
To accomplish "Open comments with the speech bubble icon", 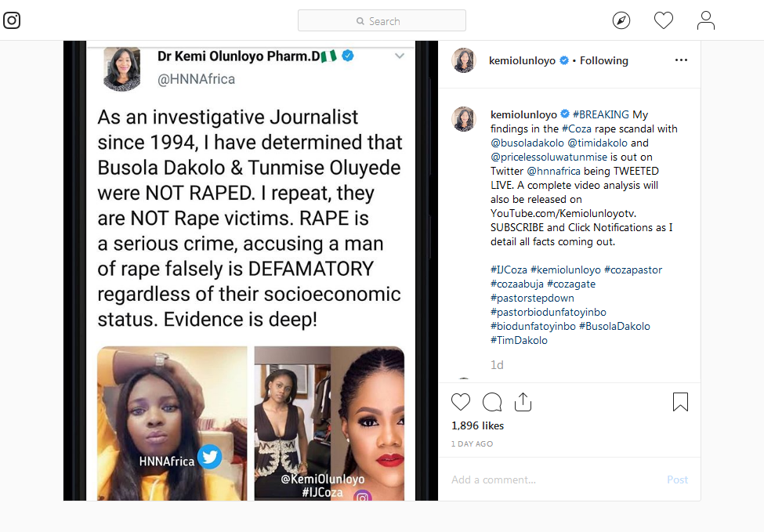I will pyautogui.click(x=492, y=401).
